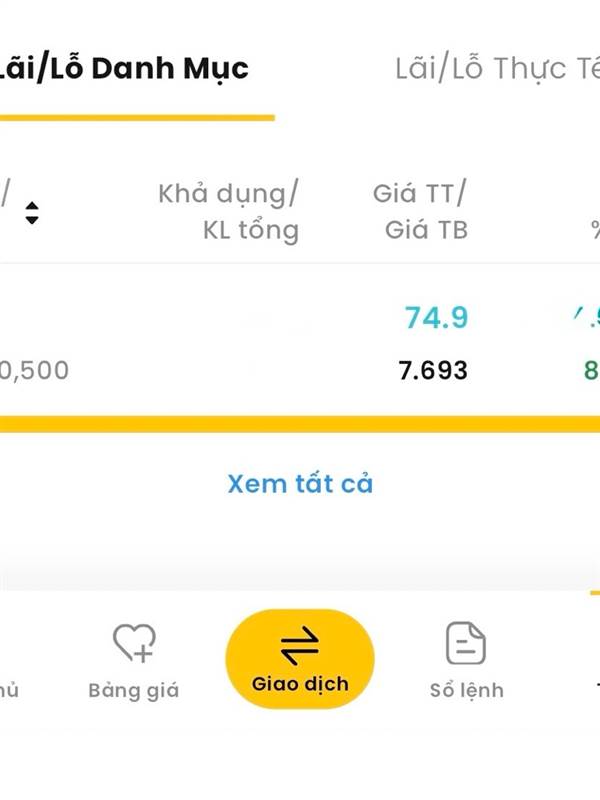This screenshot has height=800, width=600.
Task: Open the Bảng giá heart icon
Action: [x=134, y=643]
